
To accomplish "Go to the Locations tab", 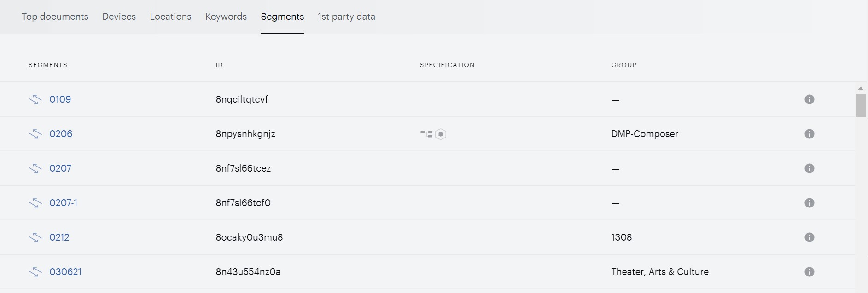I will (170, 17).
